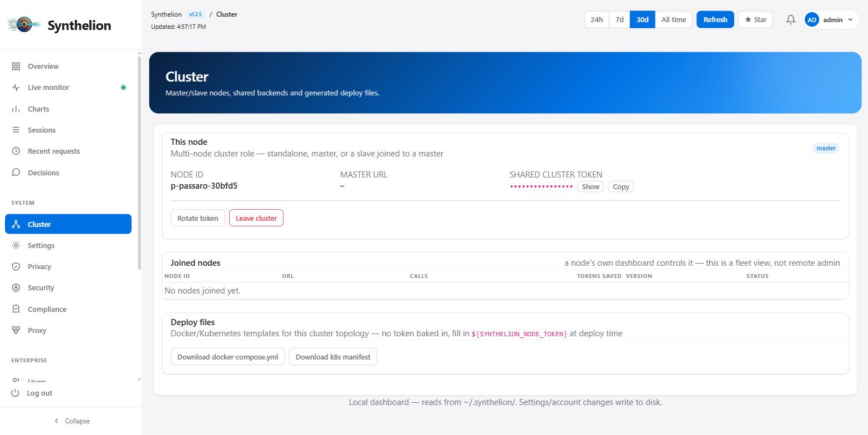
Task: Collapse the sidebar
Action: [71, 421]
